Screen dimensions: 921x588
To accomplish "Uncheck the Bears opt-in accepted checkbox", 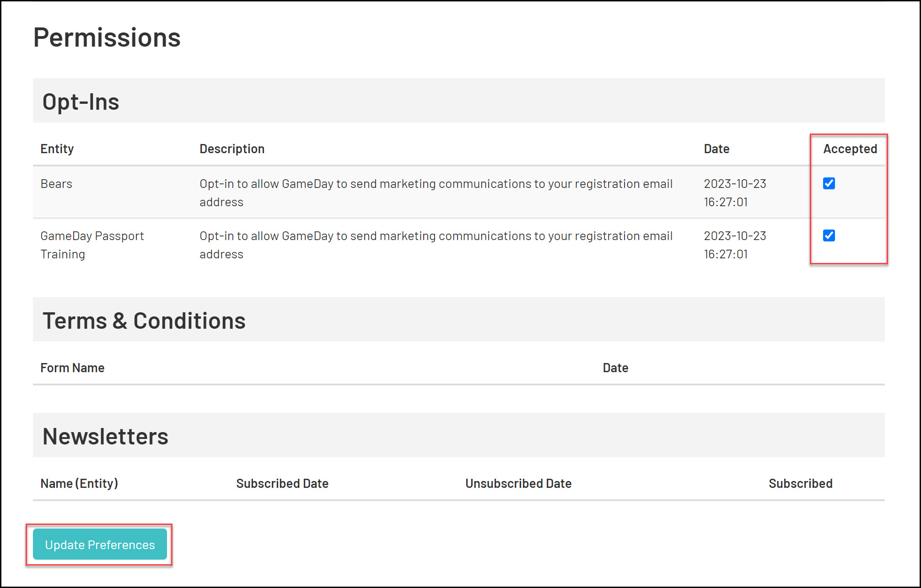I will [829, 183].
